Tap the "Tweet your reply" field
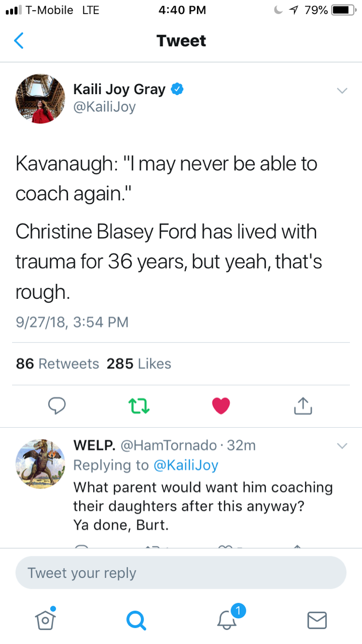This screenshot has height=644, width=362. [181, 573]
